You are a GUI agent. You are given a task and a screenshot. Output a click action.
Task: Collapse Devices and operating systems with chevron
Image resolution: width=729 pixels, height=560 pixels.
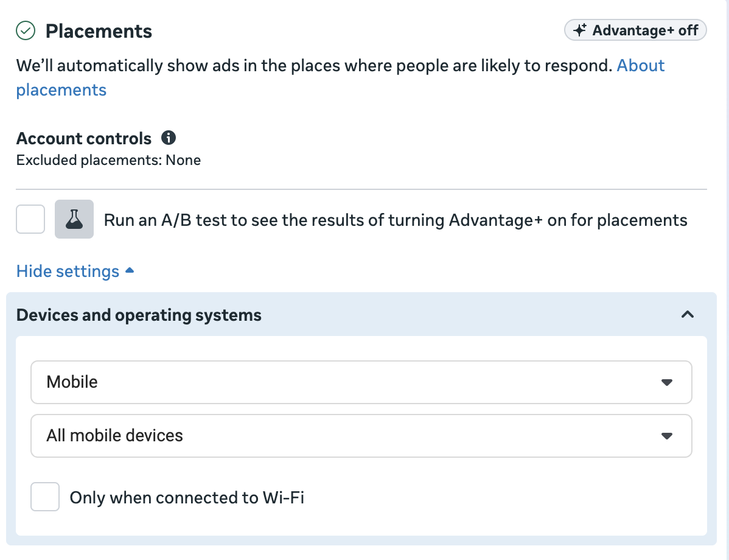[688, 315]
